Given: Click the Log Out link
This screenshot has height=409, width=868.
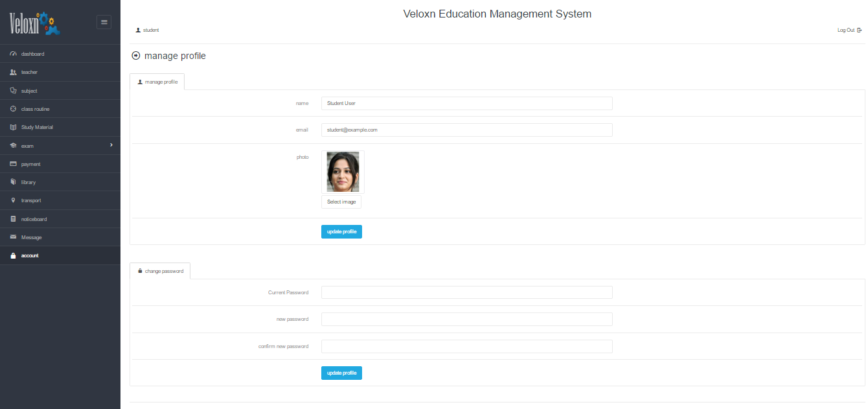Looking at the screenshot, I should (x=849, y=30).
